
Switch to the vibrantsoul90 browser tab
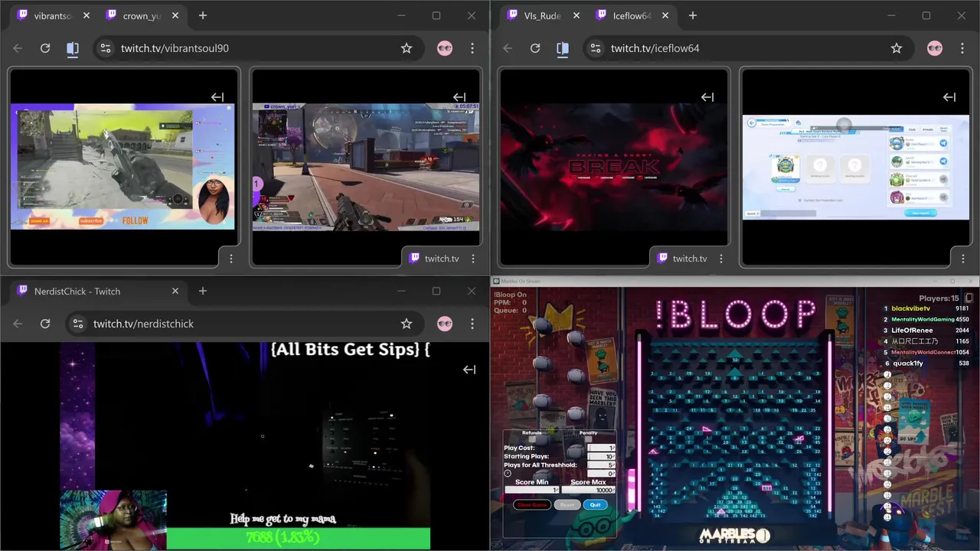pyautogui.click(x=54, y=15)
